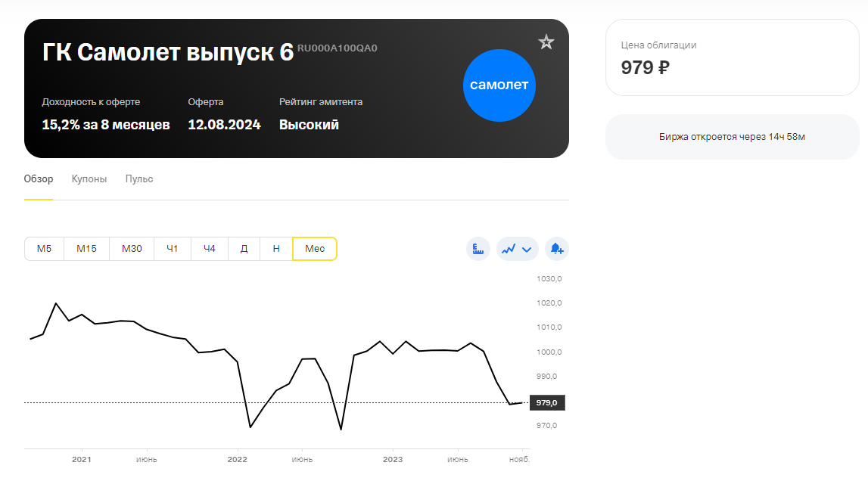Select the М5 chart interval
Viewport: 868px width, 481px height.
point(45,249)
